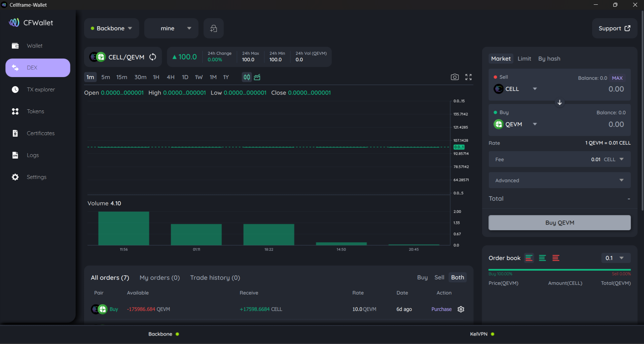Viewport: 644px width, 344px height.
Task: Open settings gear for the Buy order row
Action: point(461,309)
